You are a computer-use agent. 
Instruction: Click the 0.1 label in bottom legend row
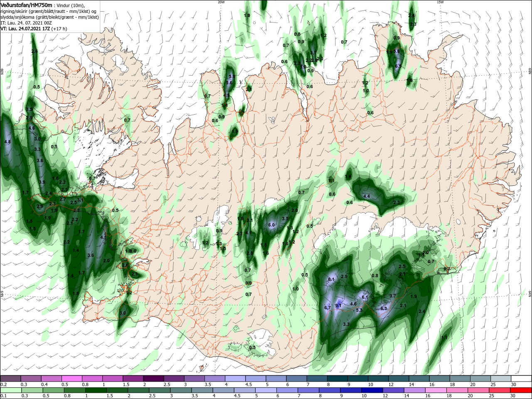pyautogui.click(x=3, y=397)
